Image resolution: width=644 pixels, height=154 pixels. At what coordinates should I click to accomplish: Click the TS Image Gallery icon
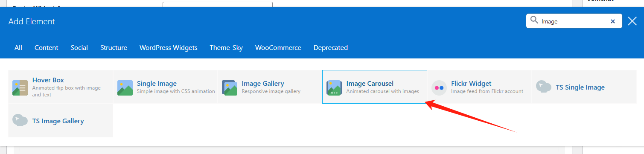click(x=20, y=121)
